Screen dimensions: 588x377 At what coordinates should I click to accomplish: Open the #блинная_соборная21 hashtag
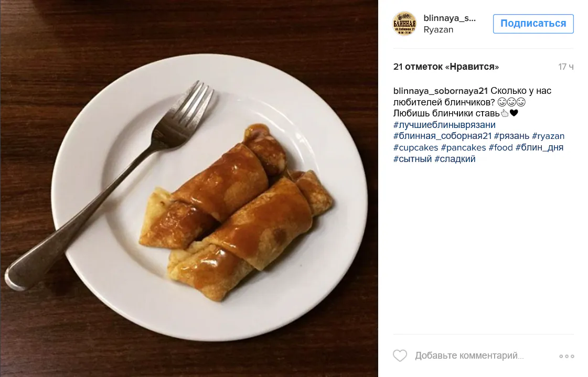442,136
